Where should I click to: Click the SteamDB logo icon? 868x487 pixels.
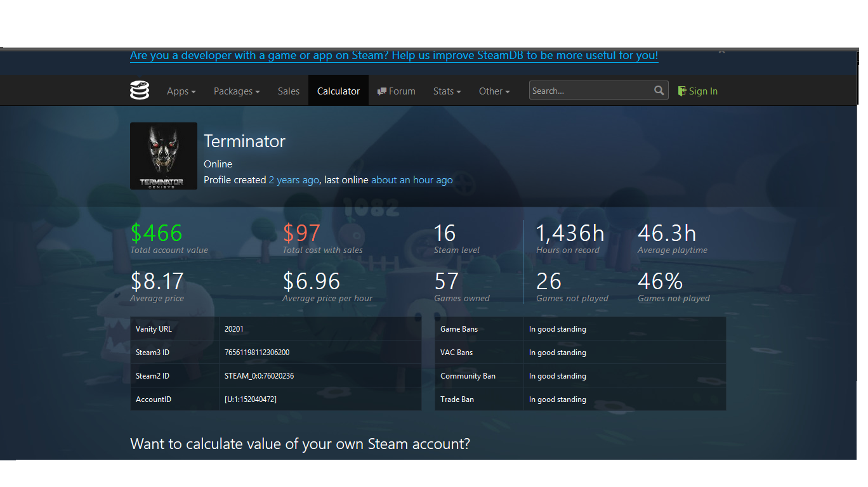click(x=140, y=91)
